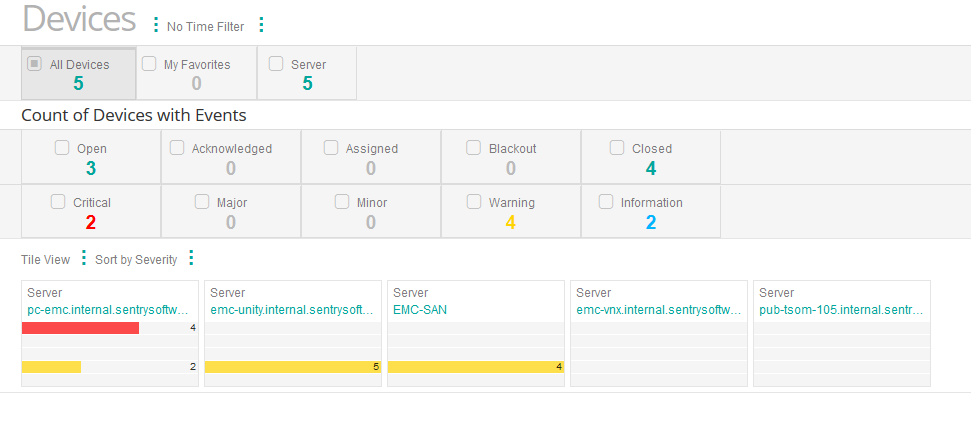971x428 pixels.
Task: Open the Sort by Severity options menu
Action: (x=191, y=258)
